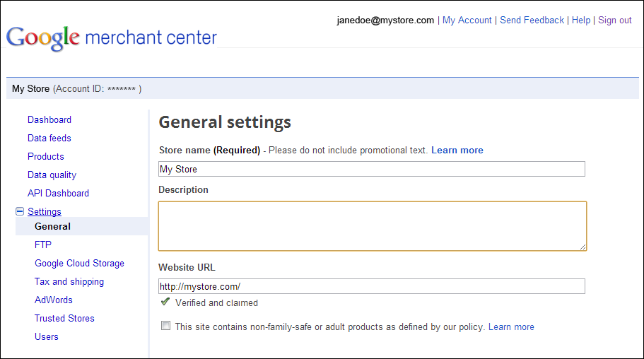The image size is (644, 359).
Task: Enable the non-family-safe products checkbox
Action: coord(165,326)
